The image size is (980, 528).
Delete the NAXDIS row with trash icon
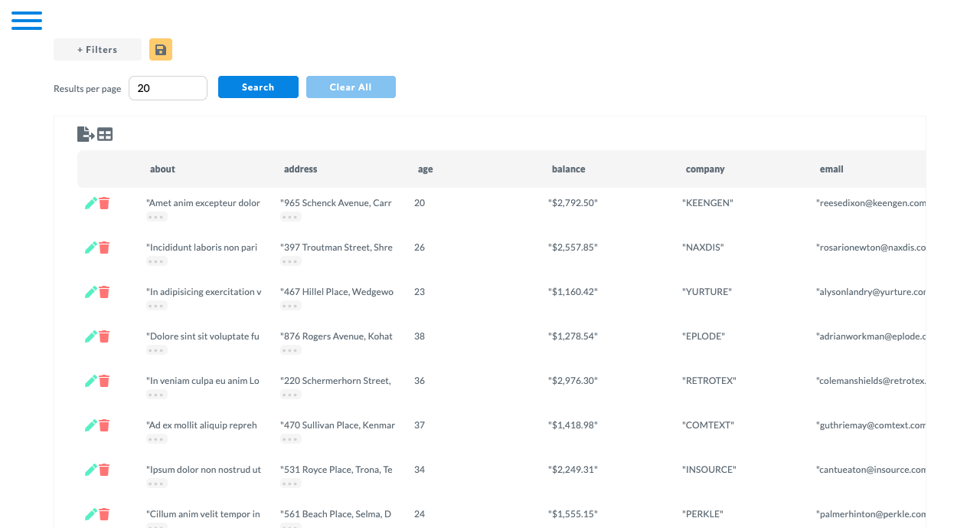104,248
